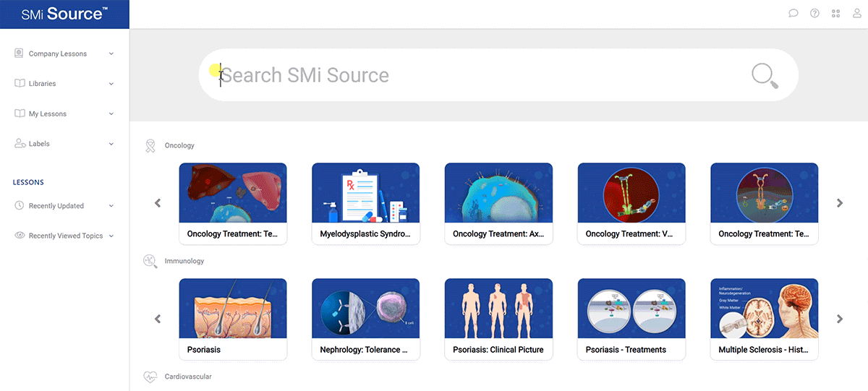The height and width of the screenshot is (391, 868).
Task: Open Recently Updated lessons list
Action: 56,206
